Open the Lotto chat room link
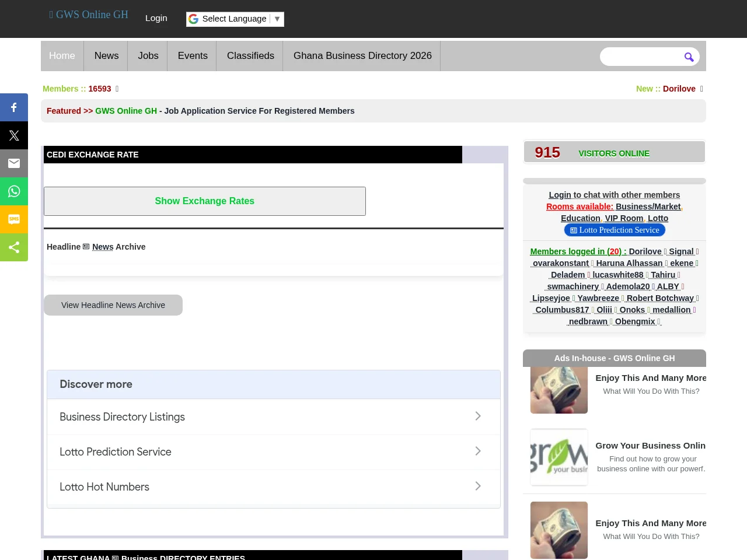The height and width of the screenshot is (560, 747). (x=658, y=218)
